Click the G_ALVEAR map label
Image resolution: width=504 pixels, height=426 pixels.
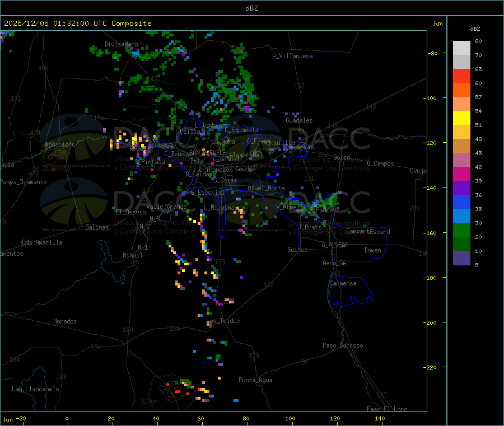(335, 245)
